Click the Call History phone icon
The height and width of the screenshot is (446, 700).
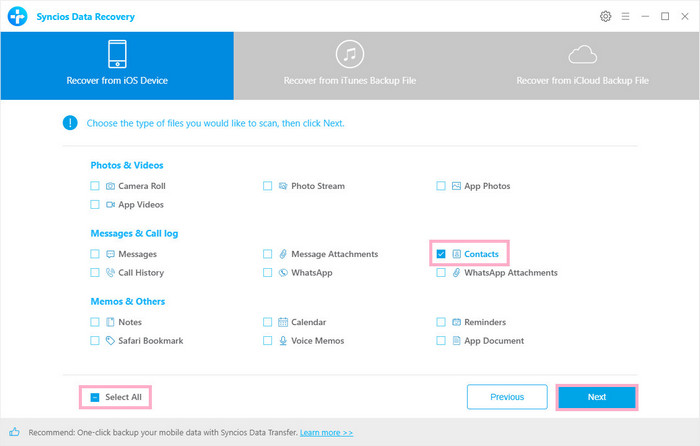[110, 273]
